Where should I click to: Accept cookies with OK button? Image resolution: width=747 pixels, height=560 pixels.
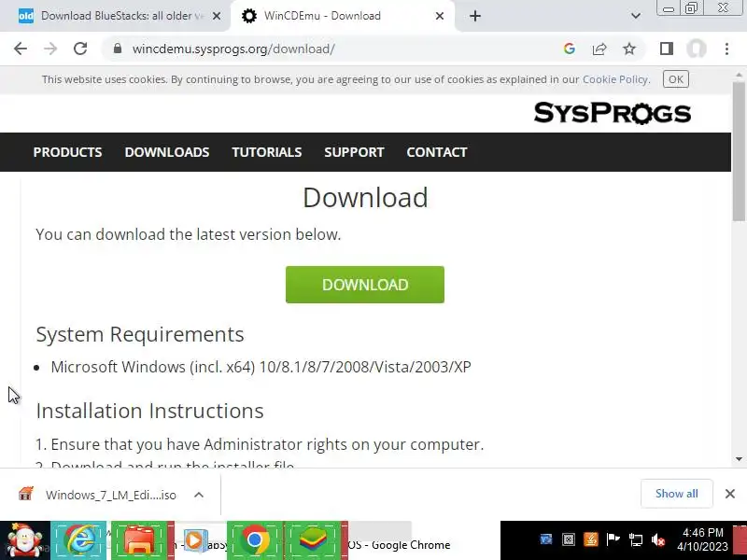point(675,79)
